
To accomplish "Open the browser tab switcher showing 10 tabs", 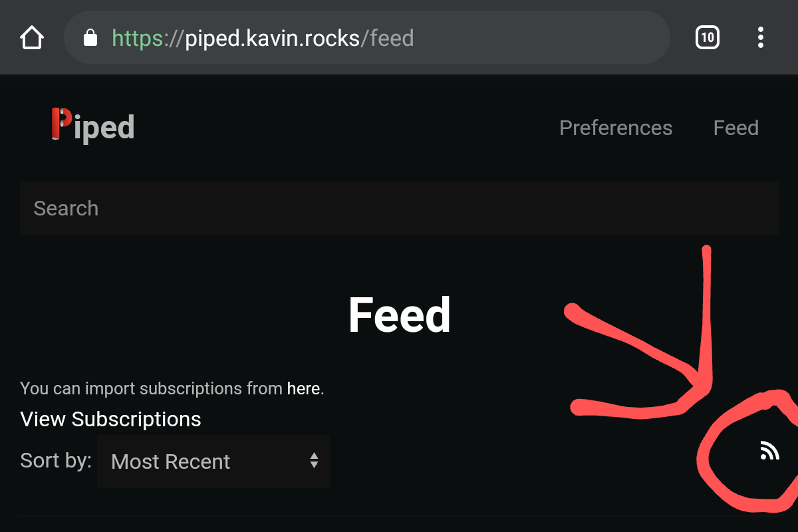I will coord(707,37).
